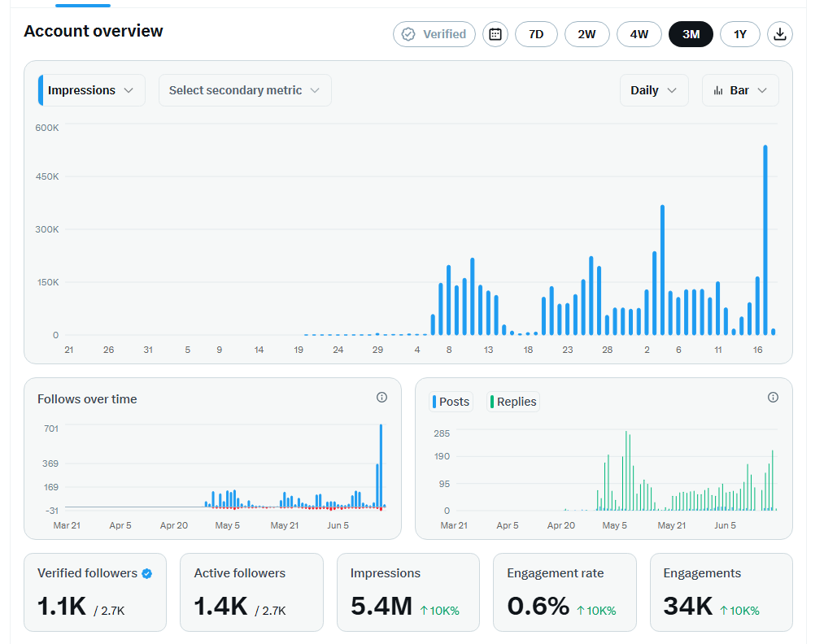837x644 pixels.
Task: Select the 2W time range
Action: (586, 34)
